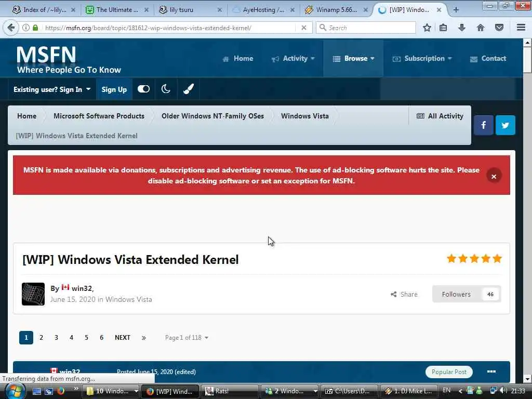The image size is (532, 399).
Task: Stop loading the page with the X button
Action: [303, 28]
